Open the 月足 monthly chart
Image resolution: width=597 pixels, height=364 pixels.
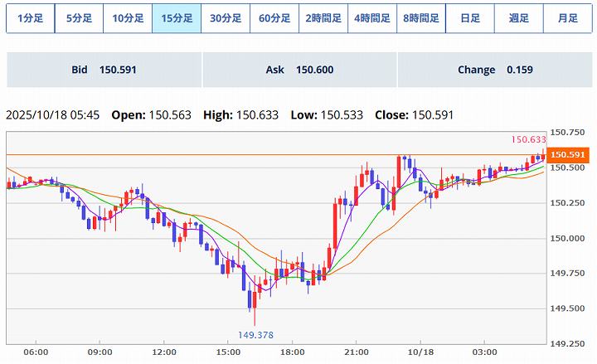pos(567,17)
